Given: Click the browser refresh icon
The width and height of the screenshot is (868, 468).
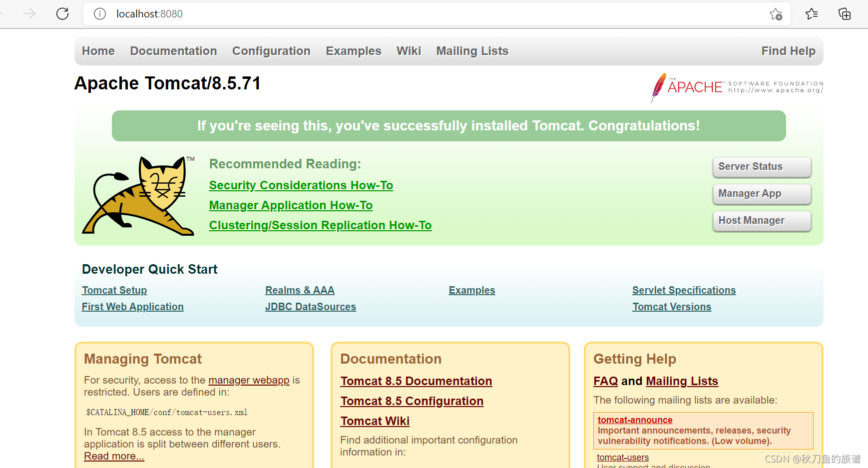Looking at the screenshot, I should pos(62,13).
